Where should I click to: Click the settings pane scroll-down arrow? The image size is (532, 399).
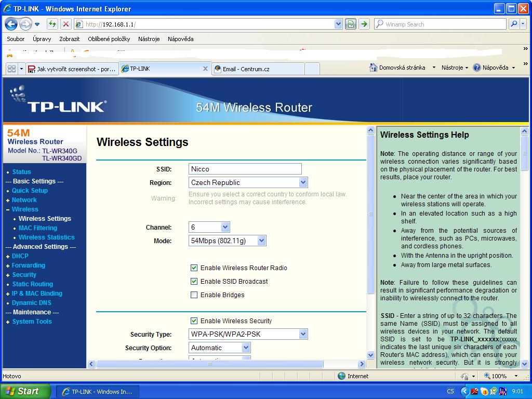370,355
